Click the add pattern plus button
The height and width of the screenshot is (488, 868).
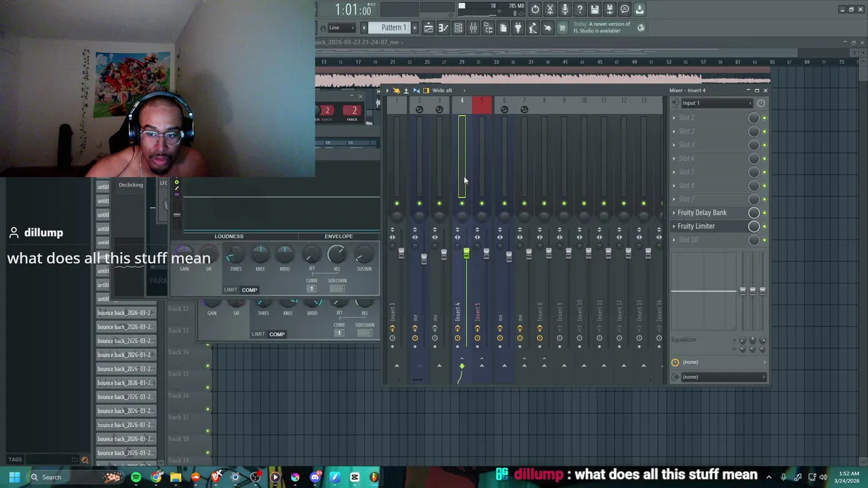(x=415, y=28)
